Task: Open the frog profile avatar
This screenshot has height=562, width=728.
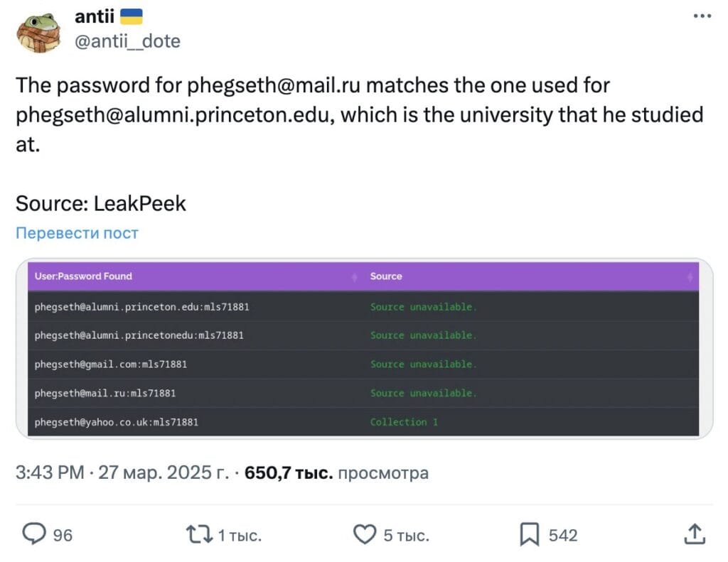Action: pyautogui.click(x=38, y=33)
